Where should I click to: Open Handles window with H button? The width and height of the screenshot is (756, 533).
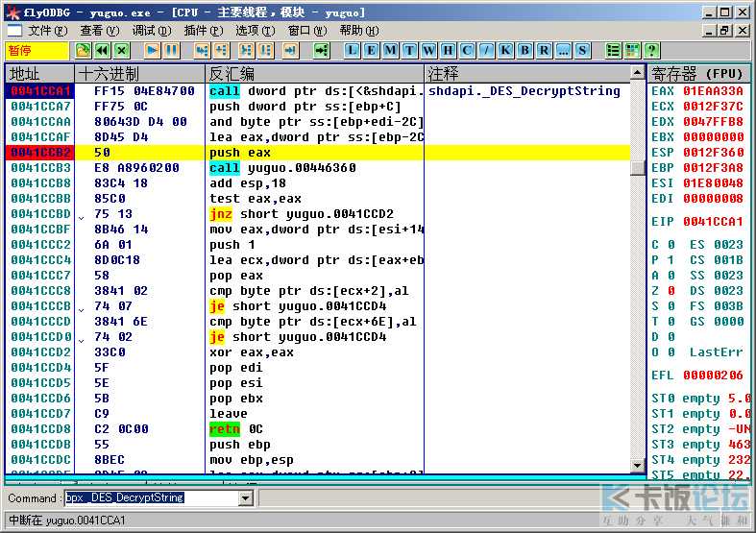[x=448, y=51]
